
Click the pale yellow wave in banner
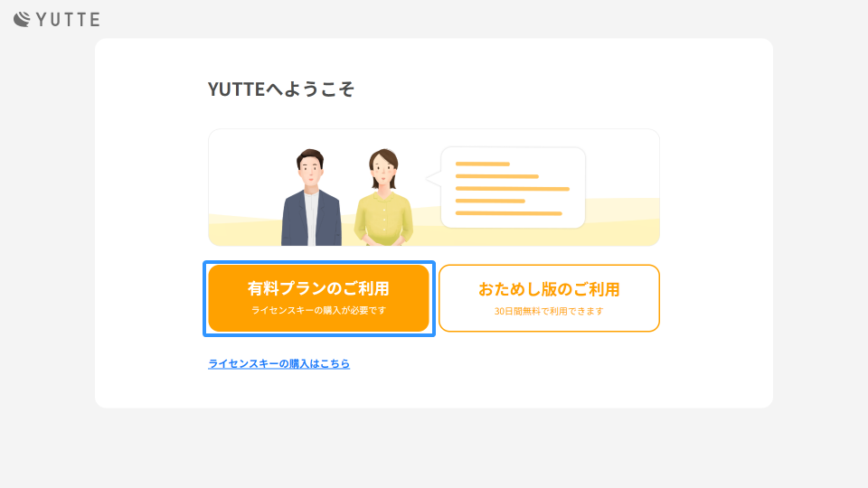pos(623,221)
